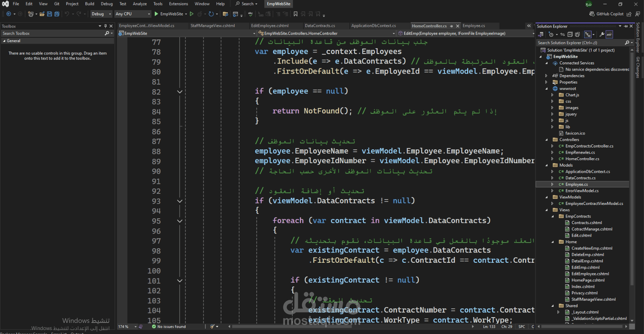Open the Any CPU platform dropdown

click(133, 14)
